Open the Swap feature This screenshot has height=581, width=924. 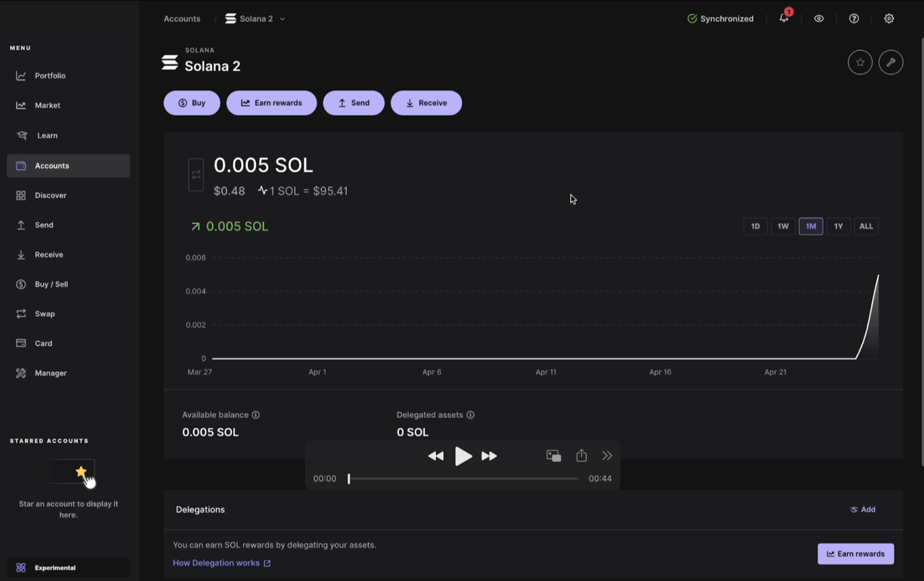click(45, 313)
